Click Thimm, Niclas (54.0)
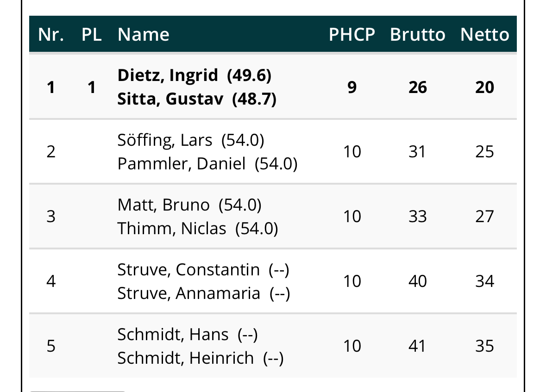 point(197,229)
